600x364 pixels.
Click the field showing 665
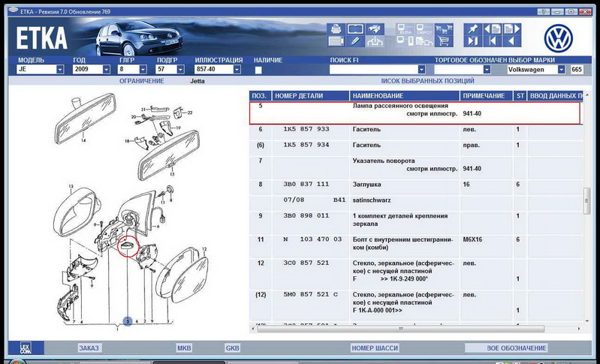(577, 70)
